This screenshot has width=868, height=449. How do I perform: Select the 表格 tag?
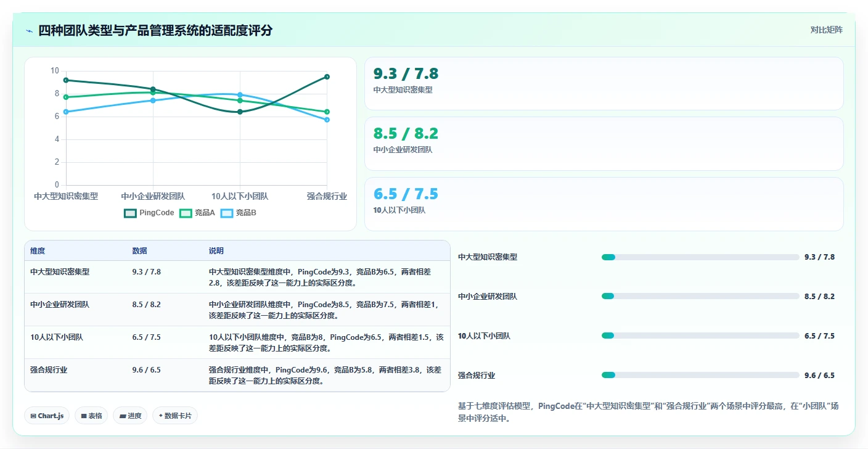(x=92, y=416)
